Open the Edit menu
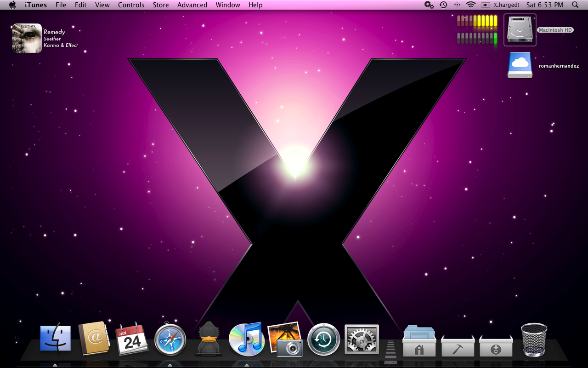Screen dimensions: 588x368 [81, 5]
